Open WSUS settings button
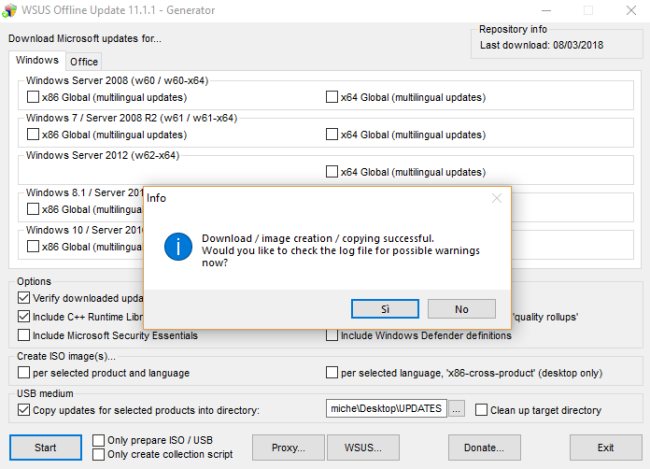 click(x=363, y=447)
